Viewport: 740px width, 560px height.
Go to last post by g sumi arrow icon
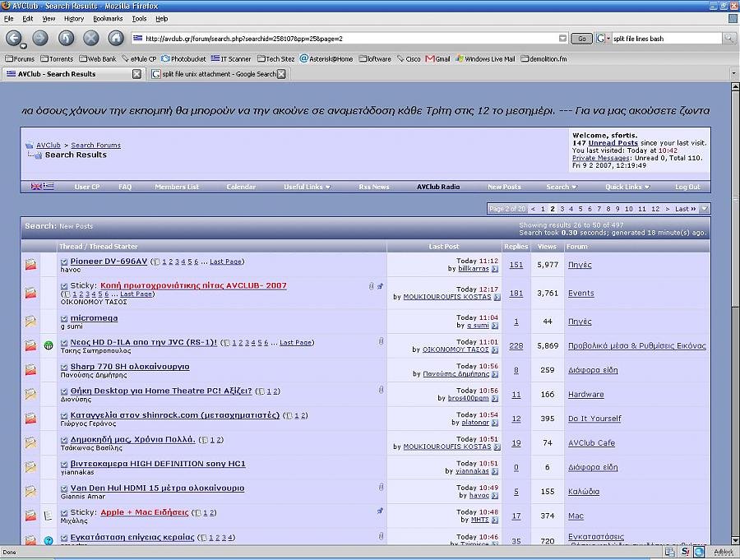495,326
